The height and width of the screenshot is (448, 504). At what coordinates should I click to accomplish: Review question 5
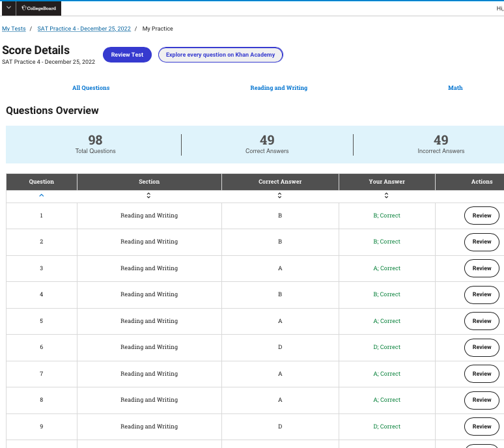[481, 321]
